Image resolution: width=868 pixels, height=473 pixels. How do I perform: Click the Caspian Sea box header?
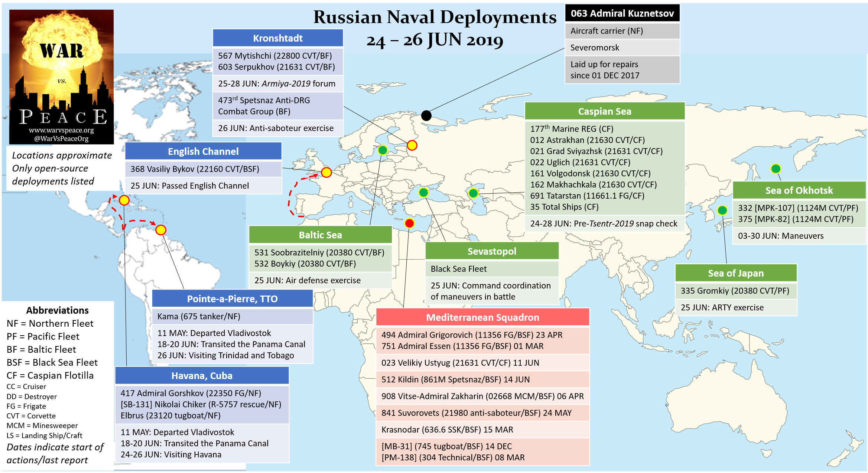coord(605,111)
